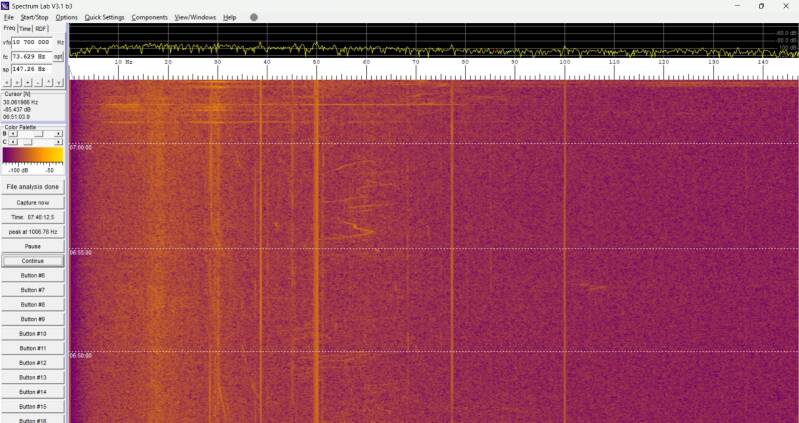Image resolution: width=799 pixels, height=423 pixels.
Task: Click the peak at 1006.76 Hz button
Action: point(33,232)
